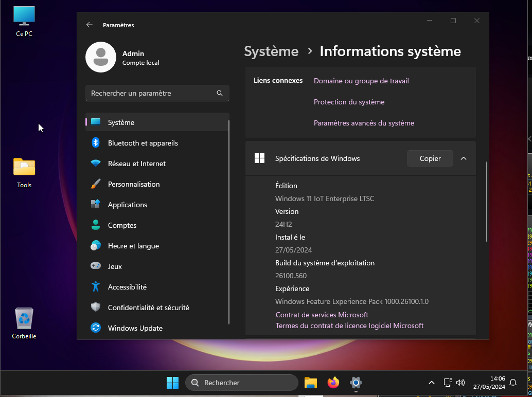Click the Comptes person icon

96,225
